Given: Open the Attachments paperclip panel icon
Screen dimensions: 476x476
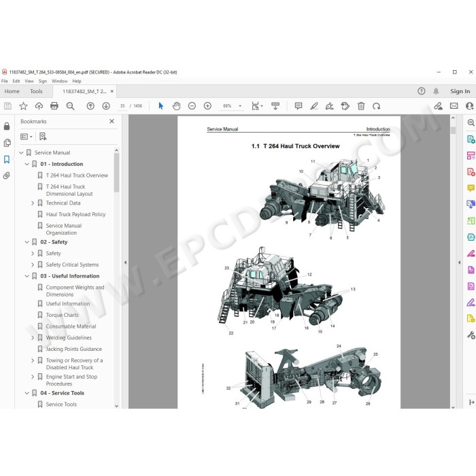Looking at the screenshot, I should [x=7, y=175].
